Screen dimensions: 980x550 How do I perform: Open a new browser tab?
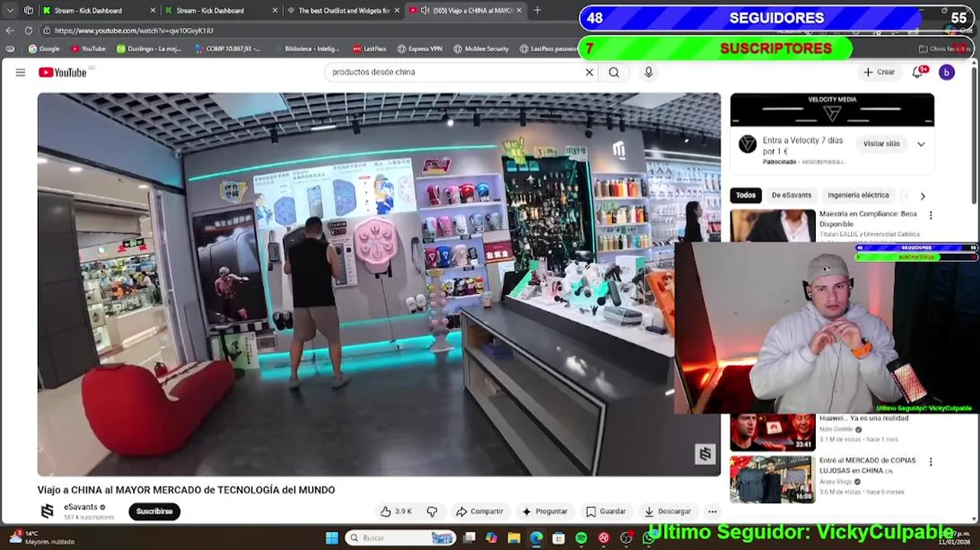pyautogui.click(x=537, y=10)
